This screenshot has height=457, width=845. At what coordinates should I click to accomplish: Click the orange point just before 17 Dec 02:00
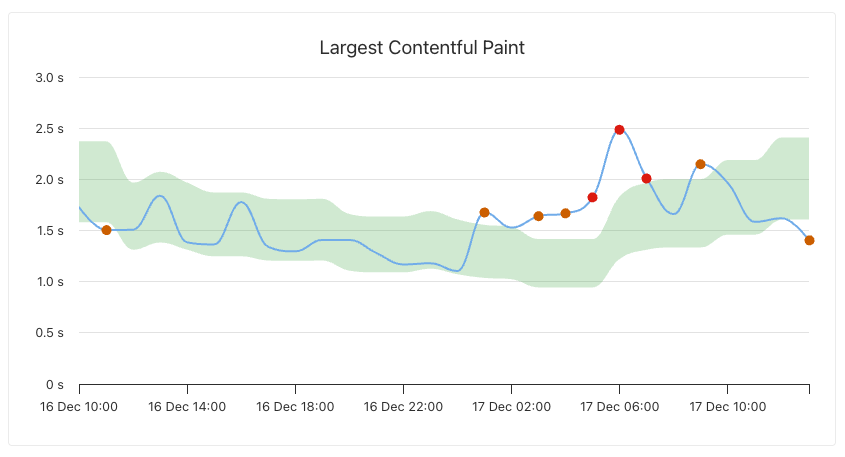(x=484, y=212)
